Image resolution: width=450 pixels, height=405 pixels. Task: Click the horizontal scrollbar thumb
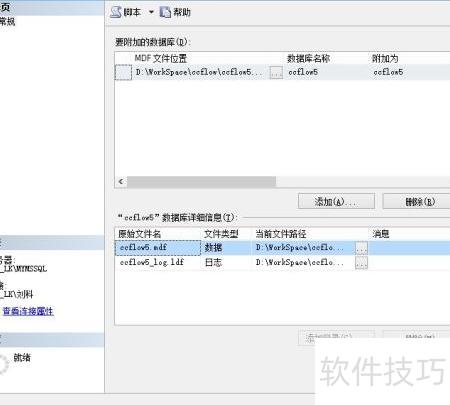coord(201,182)
